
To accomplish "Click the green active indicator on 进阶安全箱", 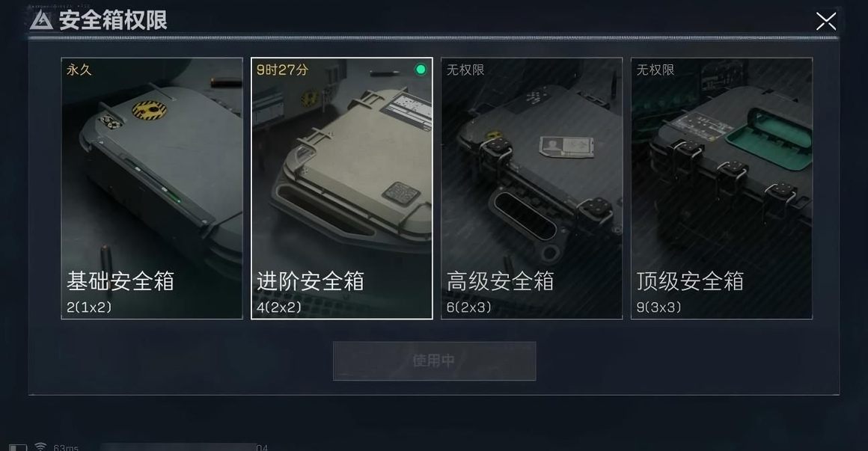I will 421,69.
